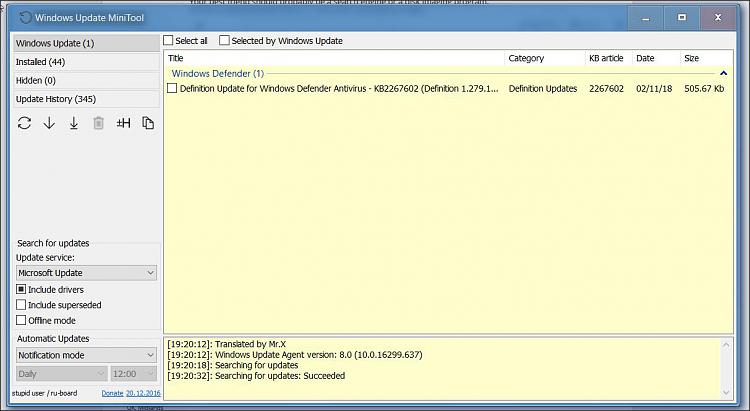The width and height of the screenshot is (750, 411).
Task: Open the Installed (44) tab
Action: [86, 62]
